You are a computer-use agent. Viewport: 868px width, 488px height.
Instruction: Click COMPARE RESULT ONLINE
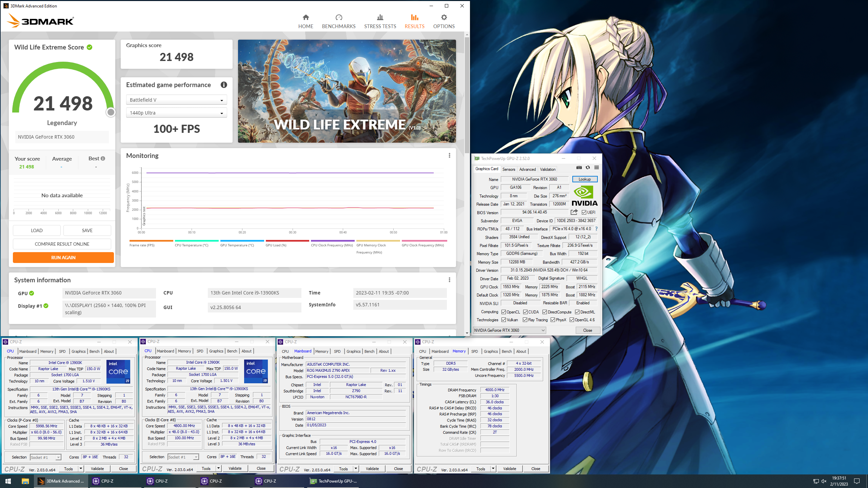[62, 244]
